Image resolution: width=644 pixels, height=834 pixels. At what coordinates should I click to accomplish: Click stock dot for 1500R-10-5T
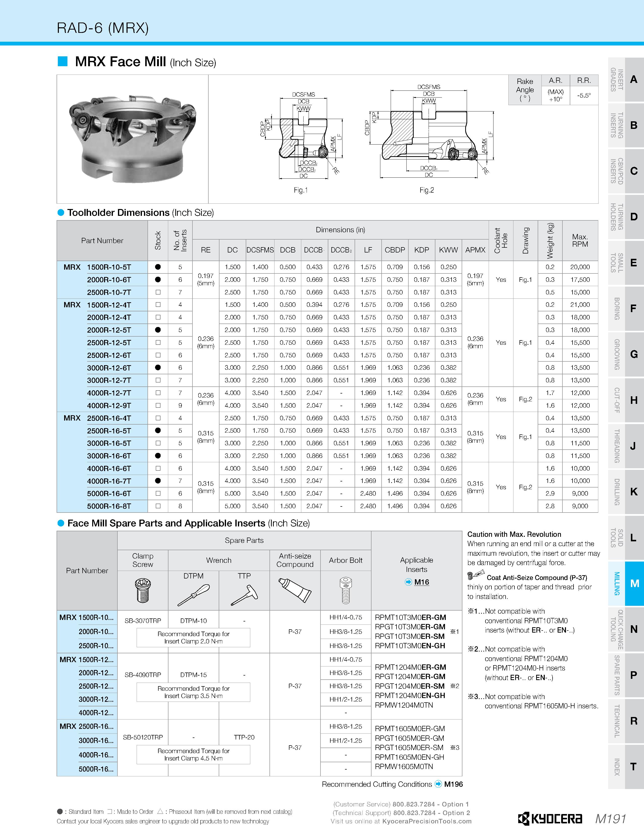(158, 267)
